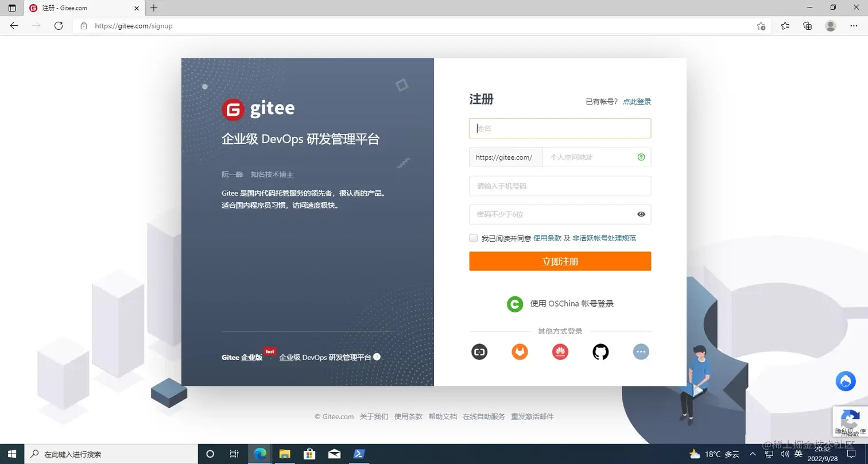Open browser Collections
Image resolution: width=868 pixels, height=464 pixels.
click(807, 26)
